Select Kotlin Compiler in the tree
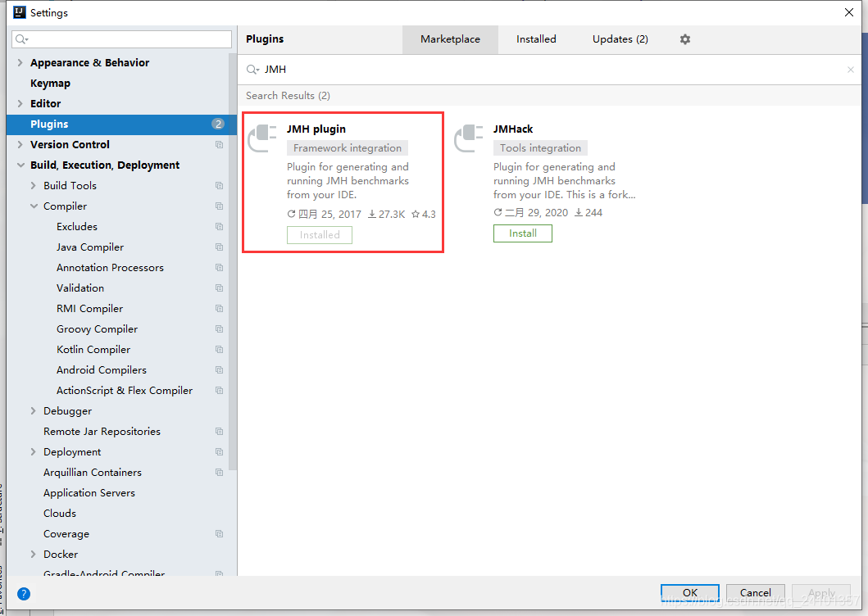Screen dimensions: 868x616 tap(93, 349)
